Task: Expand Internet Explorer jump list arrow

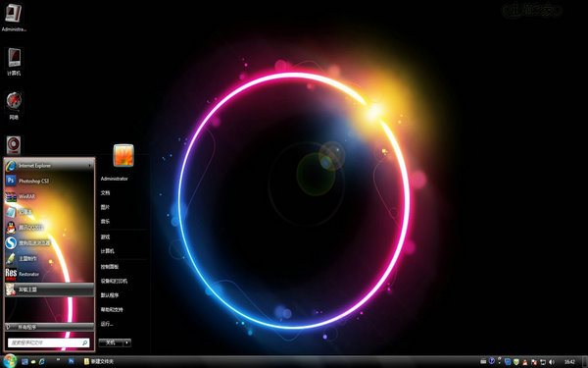Action: (x=89, y=165)
